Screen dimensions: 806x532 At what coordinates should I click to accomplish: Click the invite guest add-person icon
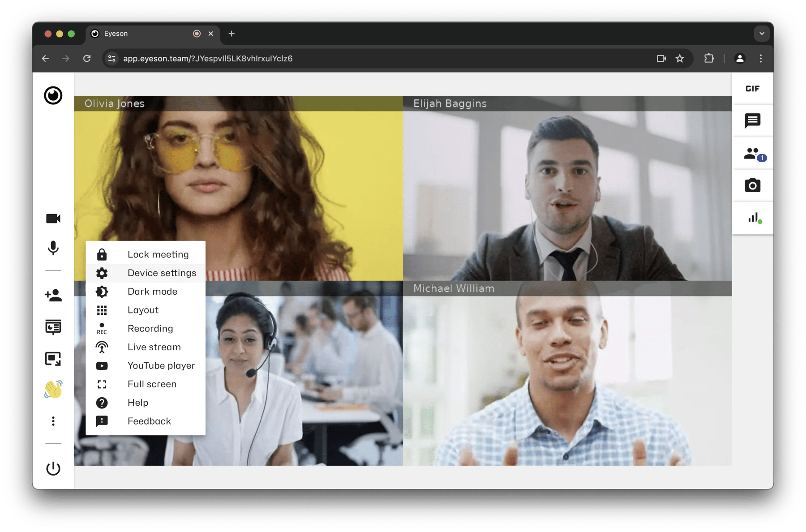(53, 295)
